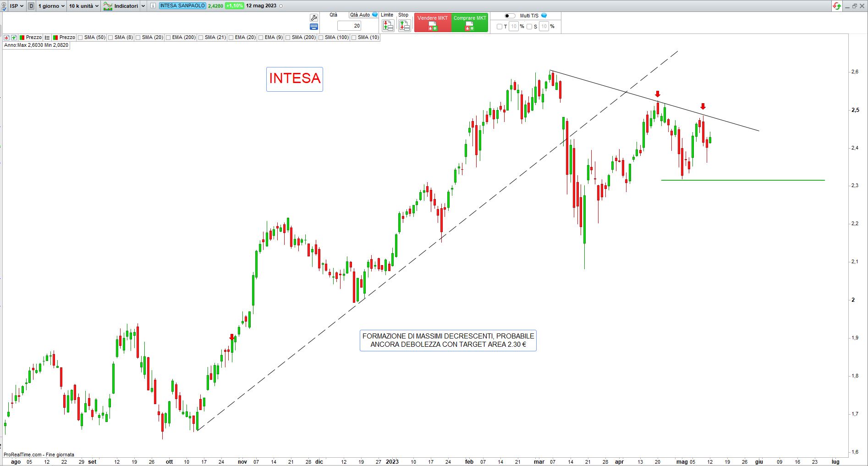Click the D timeframe shortcut button
Screen dimensions: 868x466
coord(31,6)
